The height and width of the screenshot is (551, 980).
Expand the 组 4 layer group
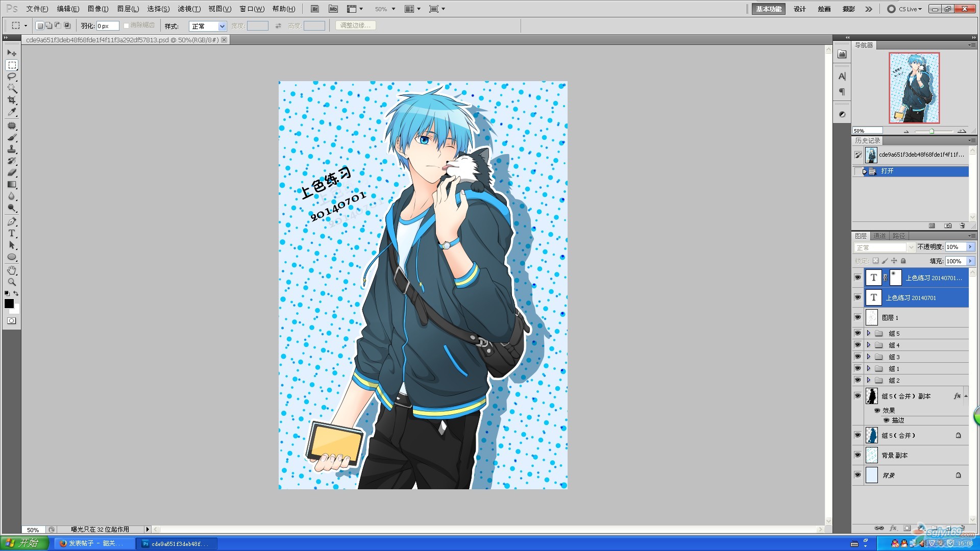click(x=868, y=345)
